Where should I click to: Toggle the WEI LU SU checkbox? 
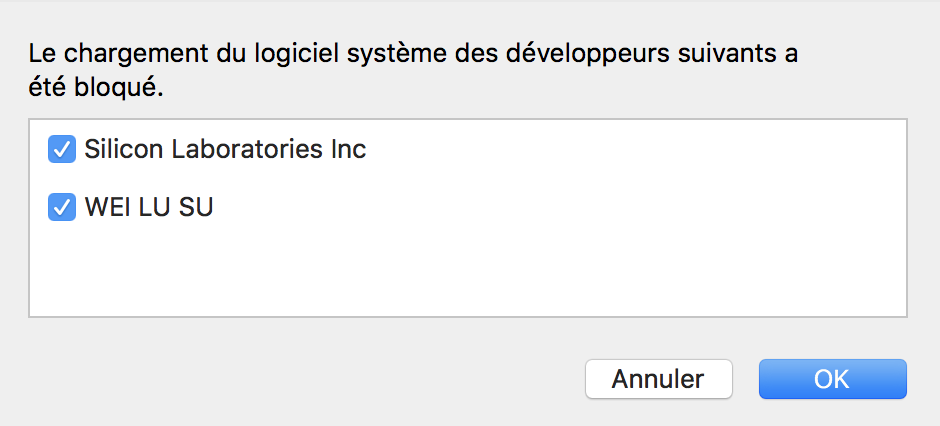[x=62, y=208]
